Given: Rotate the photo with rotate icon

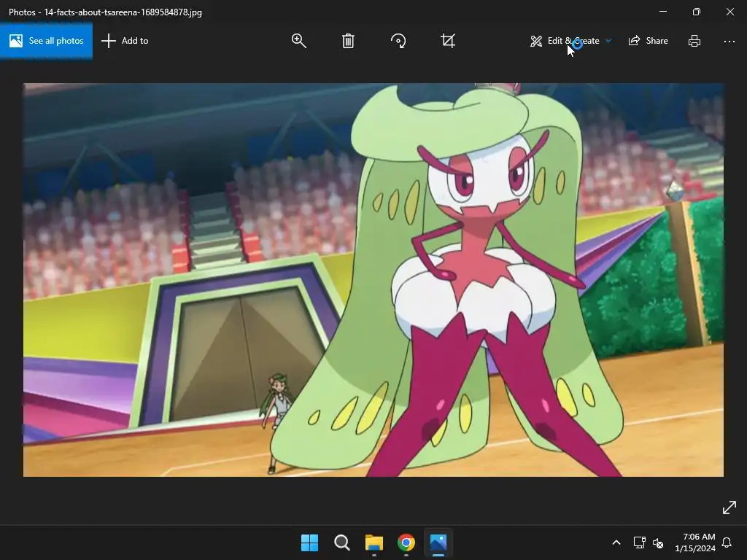Looking at the screenshot, I should click(x=398, y=41).
